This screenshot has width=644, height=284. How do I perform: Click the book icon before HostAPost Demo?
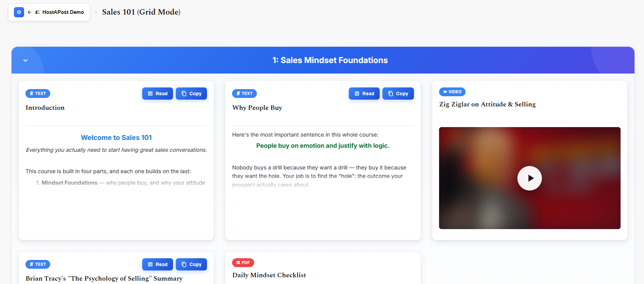pyautogui.click(x=37, y=12)
